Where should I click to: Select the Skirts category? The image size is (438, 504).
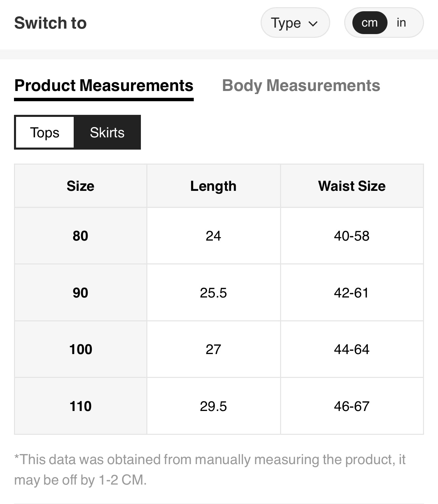coord(107,132)
